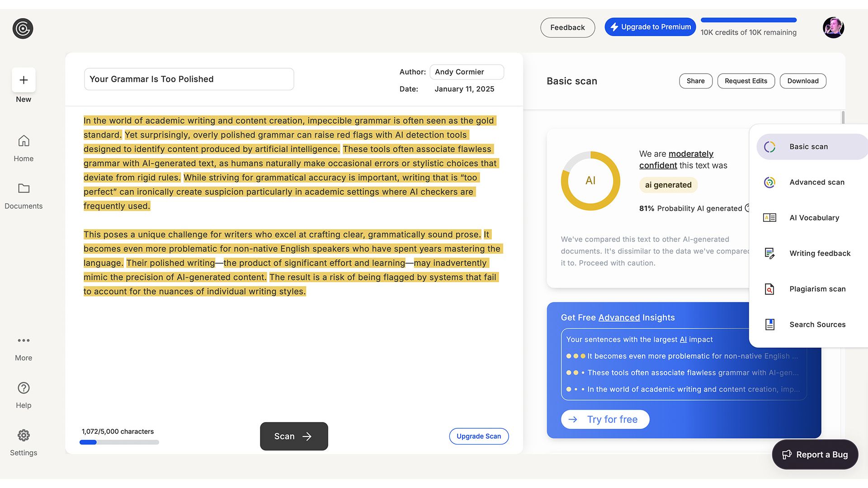The width and height of the screenshot is (868, 488).
Task: Select the Plagiarism scan icon
Action: coord(769,289)
